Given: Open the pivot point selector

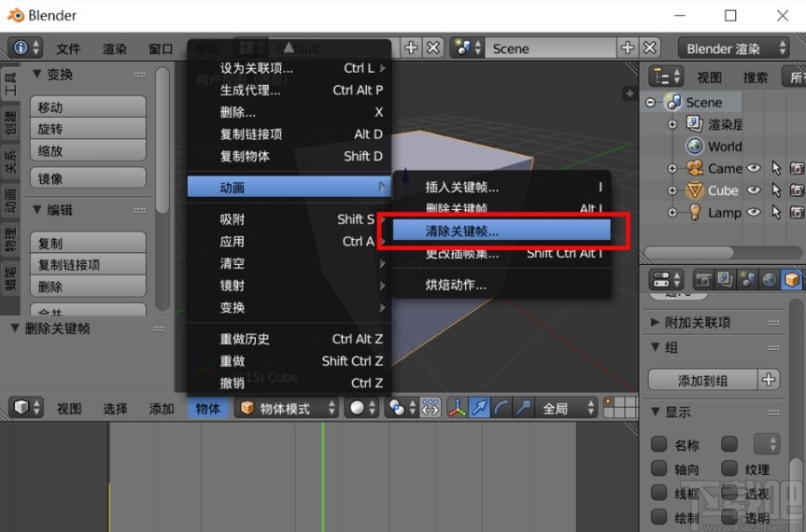Looking at the screenshot, I should click(x=401, y=408).
